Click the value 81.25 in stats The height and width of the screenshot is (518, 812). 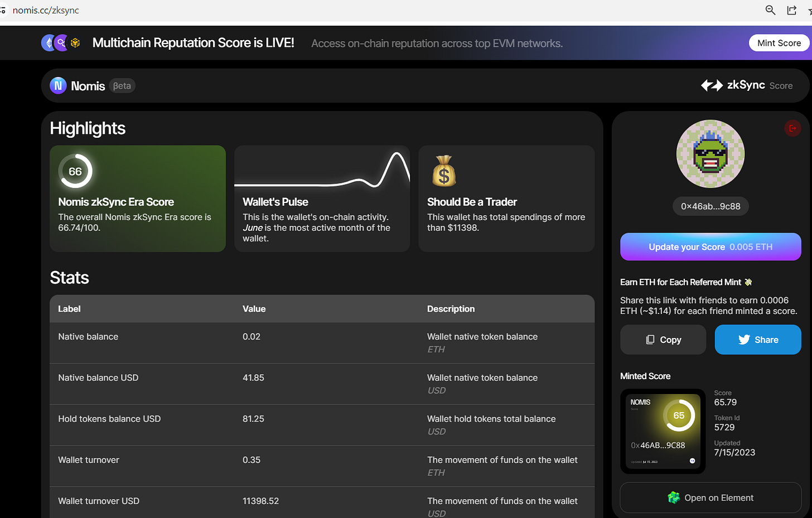[x=253, y=419]
